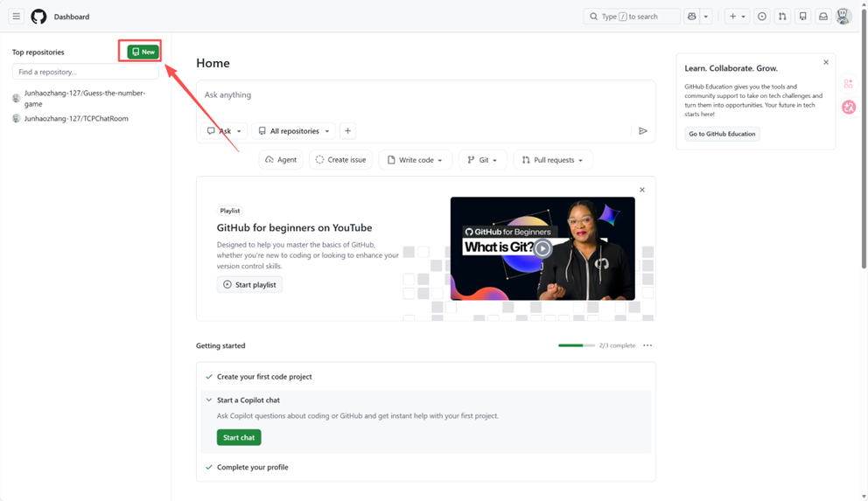
Task: Click the page vertical scrollbar
Action: 864,138
